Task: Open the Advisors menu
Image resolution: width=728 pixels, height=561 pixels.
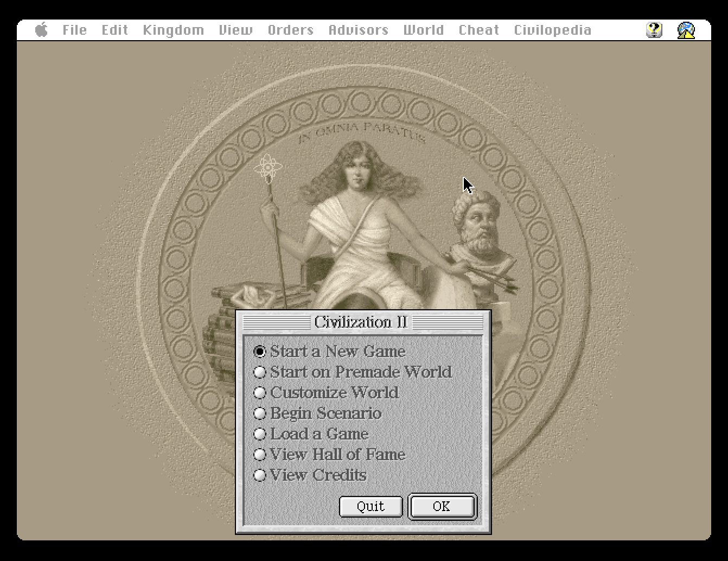Action: 359,30
